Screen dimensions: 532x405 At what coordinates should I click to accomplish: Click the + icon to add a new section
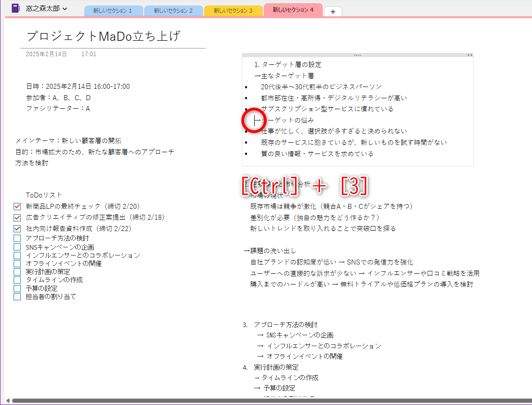333,11
